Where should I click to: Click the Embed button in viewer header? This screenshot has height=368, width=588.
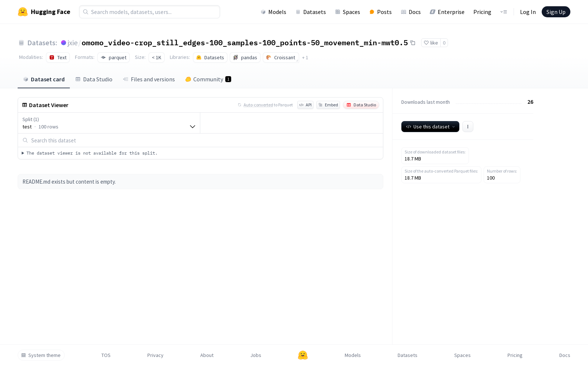(x=328, y=105)
